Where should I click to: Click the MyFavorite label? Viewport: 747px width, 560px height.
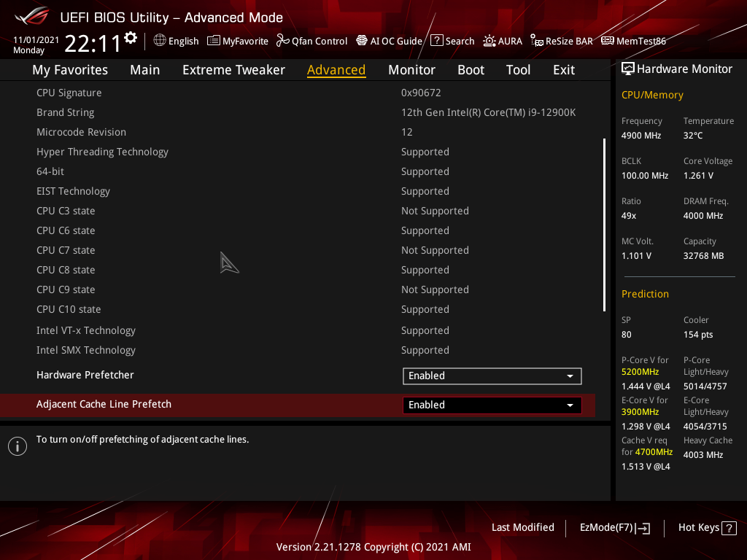click(x=245, y=41)
